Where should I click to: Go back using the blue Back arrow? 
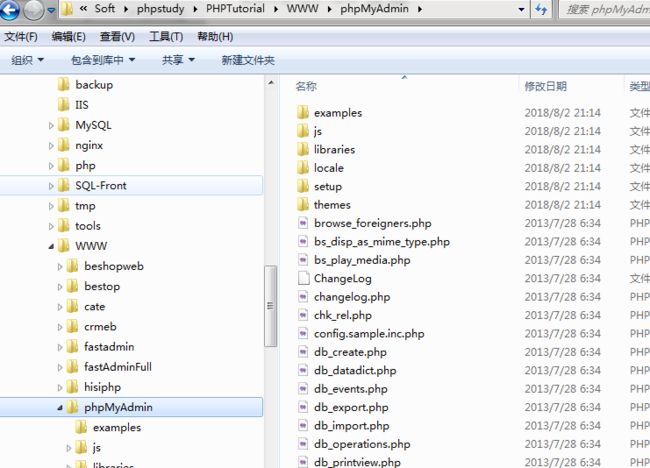click(x=9, y=10)
